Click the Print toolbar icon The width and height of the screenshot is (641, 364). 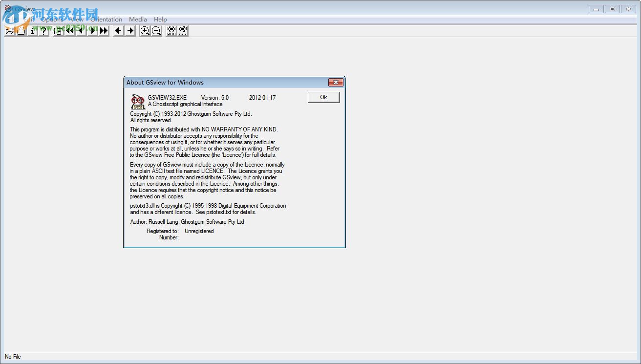point(21,30)
